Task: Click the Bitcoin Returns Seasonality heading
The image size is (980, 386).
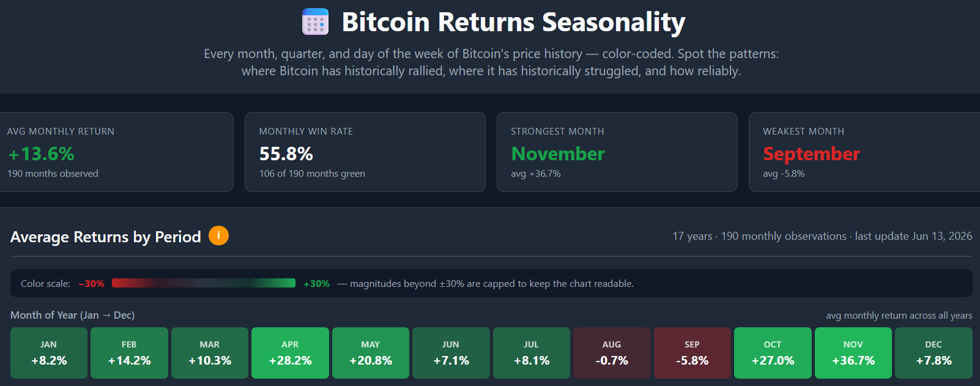Action: tap(513, 22)
